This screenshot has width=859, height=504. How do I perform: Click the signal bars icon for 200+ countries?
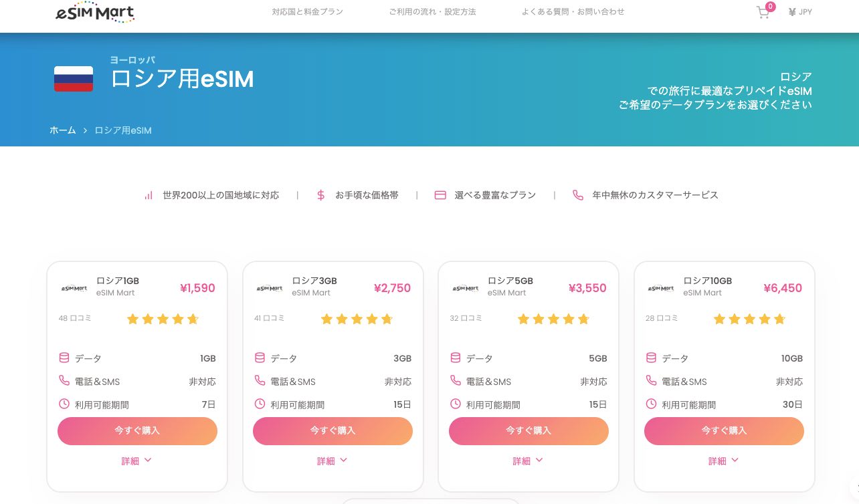pyautogui.click(x=149, y=195)
